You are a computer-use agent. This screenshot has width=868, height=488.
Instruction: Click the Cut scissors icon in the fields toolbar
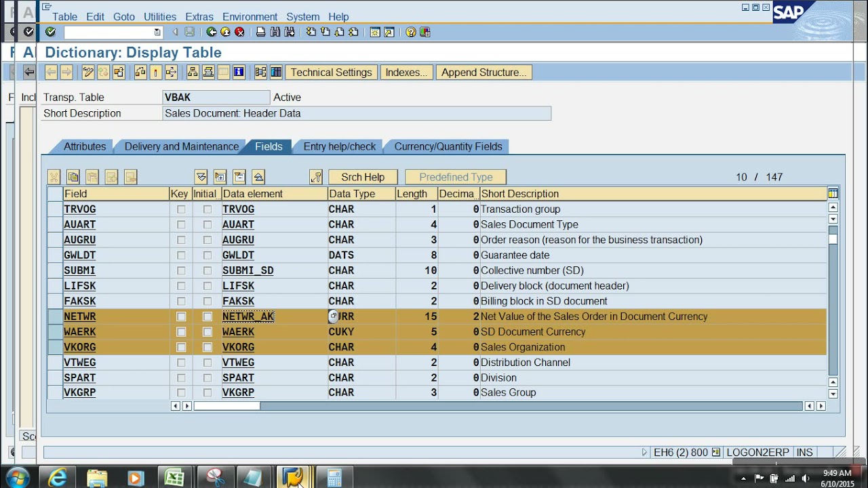(x=54, y=177)
